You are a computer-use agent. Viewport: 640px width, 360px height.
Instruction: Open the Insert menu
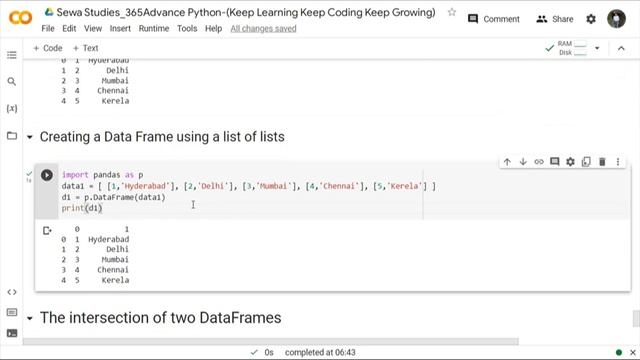pos(120,29)
